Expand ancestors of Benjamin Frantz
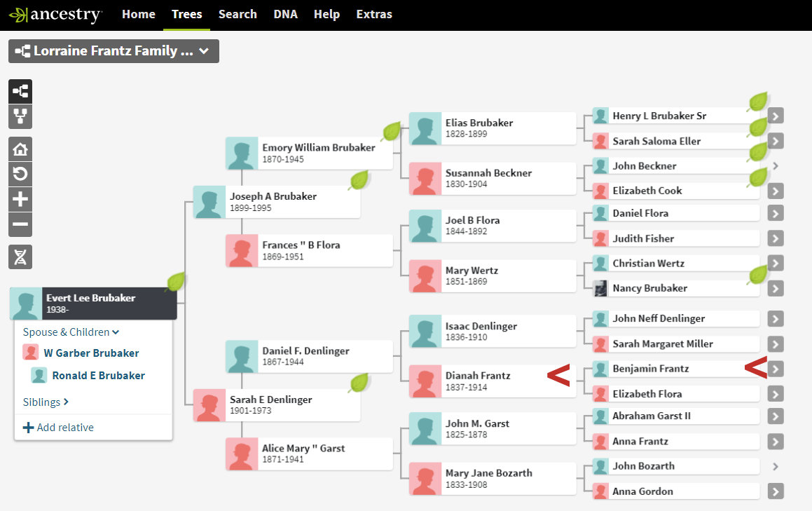 pyautogui.click(x=775, y=369)
